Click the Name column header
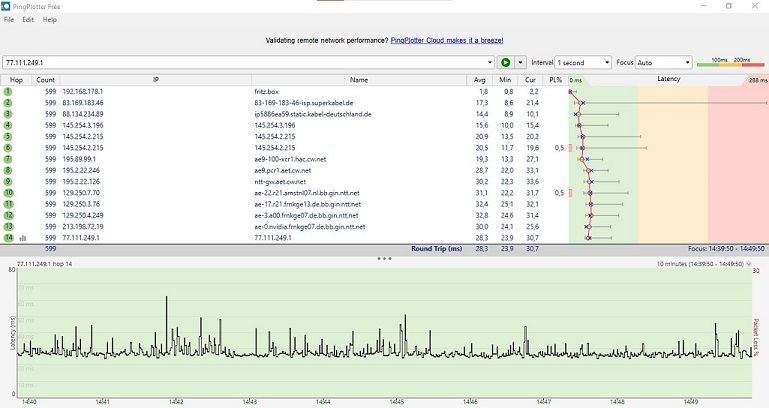This screenshot has height=408, width=769. [x=359, y=79]
